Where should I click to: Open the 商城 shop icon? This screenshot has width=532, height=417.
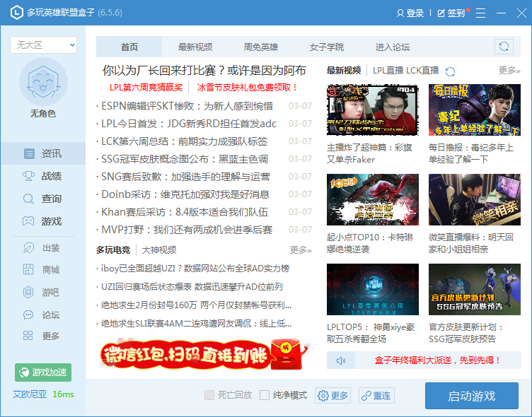[x=29, y=269]
